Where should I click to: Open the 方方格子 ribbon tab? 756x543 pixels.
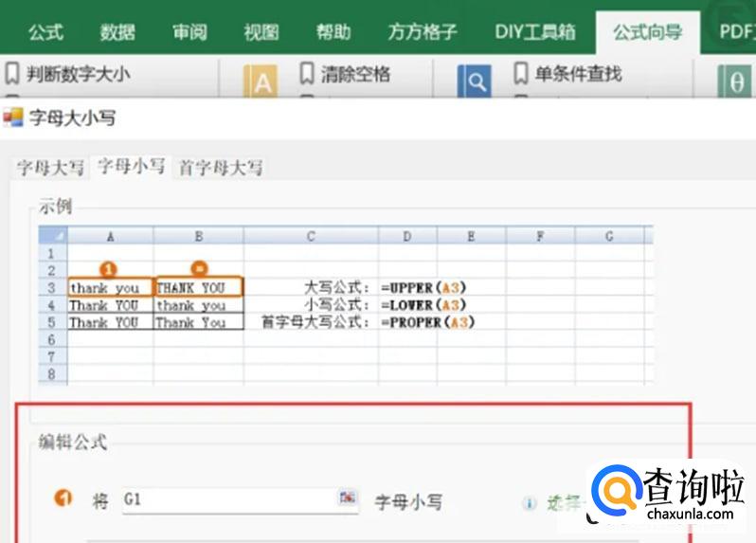coord(423,32)
